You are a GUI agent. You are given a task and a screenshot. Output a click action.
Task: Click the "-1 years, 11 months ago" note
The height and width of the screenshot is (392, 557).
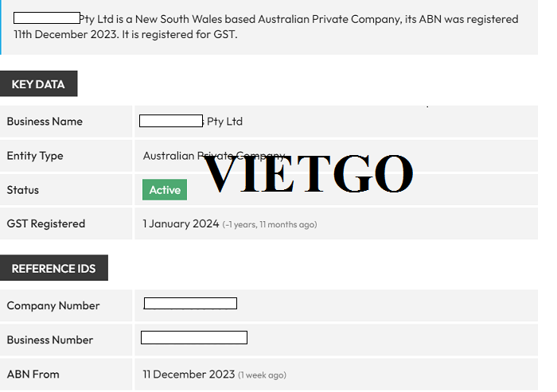pos(270,225)
